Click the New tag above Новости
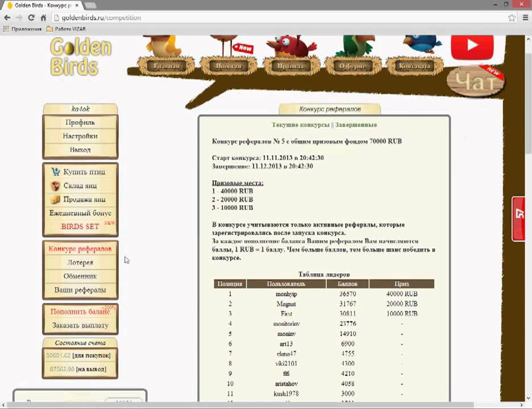 (x=243, y=48)
